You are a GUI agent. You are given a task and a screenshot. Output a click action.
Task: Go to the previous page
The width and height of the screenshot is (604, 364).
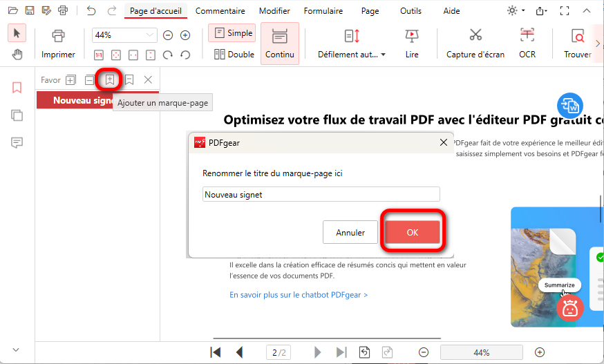pos(239,352)
